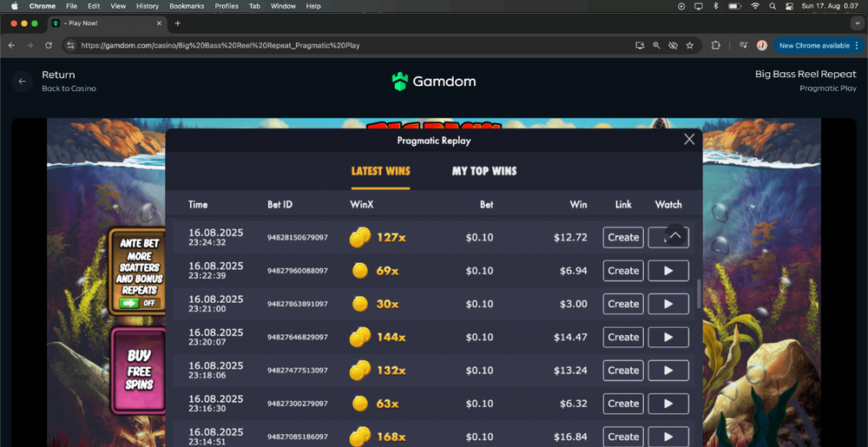Close the Pragmatic Replay dialog

click(x=689, y=139)
